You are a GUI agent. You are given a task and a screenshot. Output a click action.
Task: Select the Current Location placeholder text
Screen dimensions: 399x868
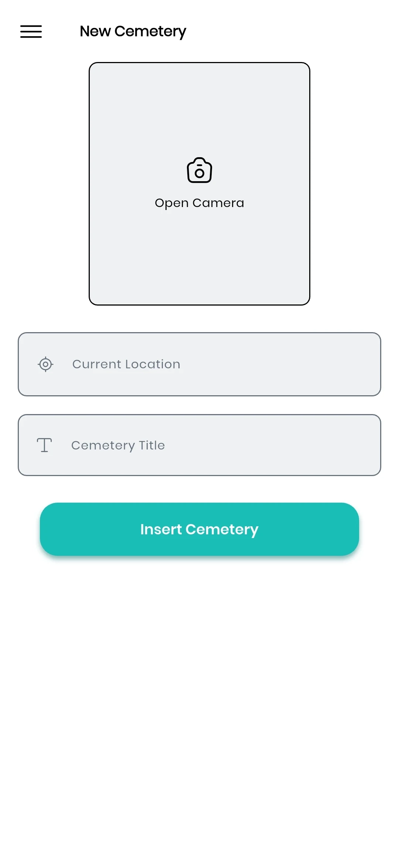click(126, 364)
